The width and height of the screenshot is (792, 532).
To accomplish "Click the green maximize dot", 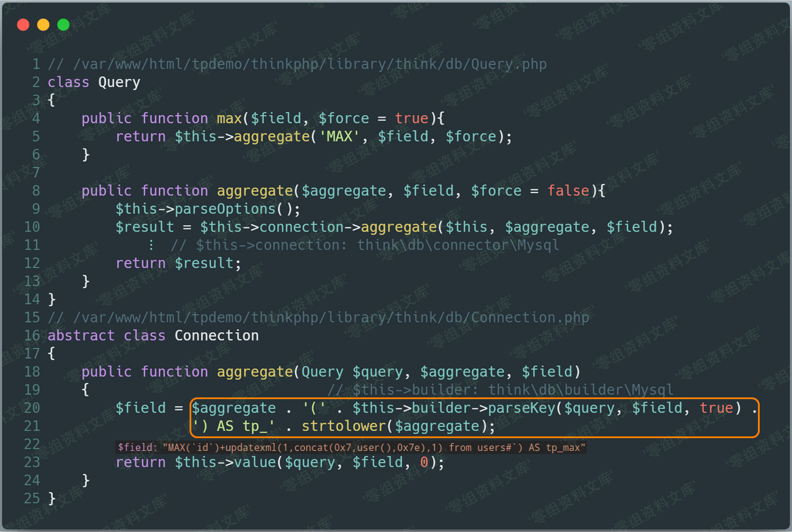I will click(x=63, y=25).
